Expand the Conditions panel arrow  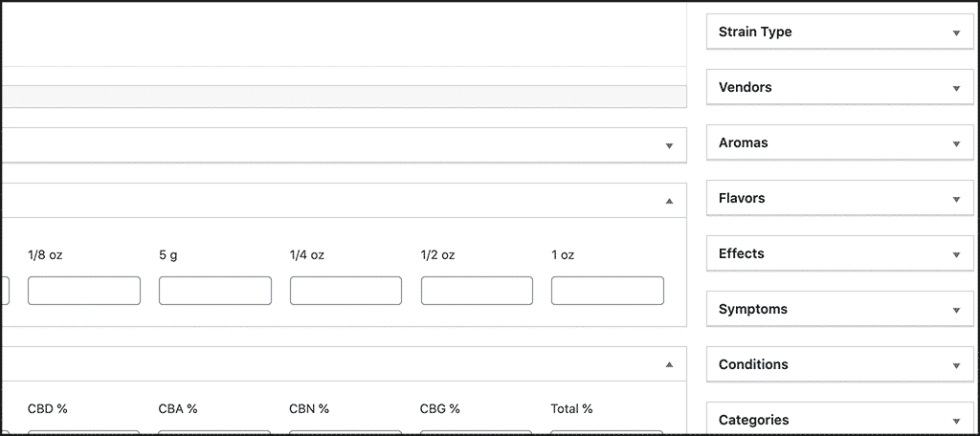[x=956, y=365]
